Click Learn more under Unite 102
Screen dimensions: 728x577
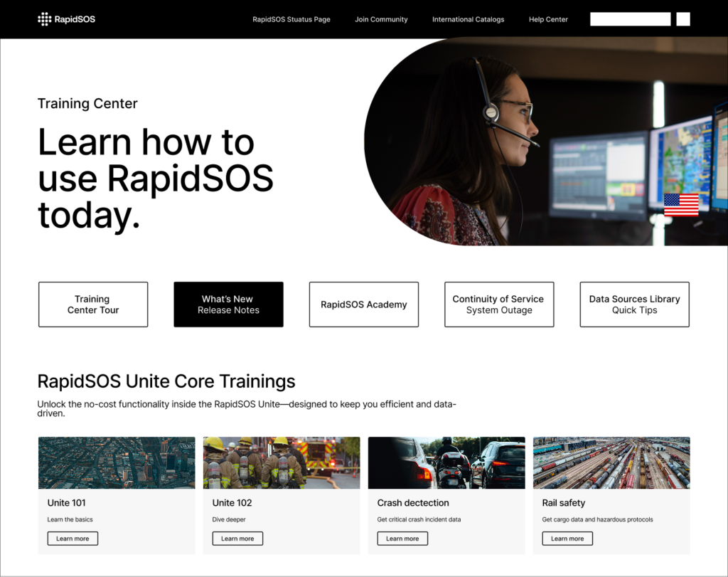237,539
